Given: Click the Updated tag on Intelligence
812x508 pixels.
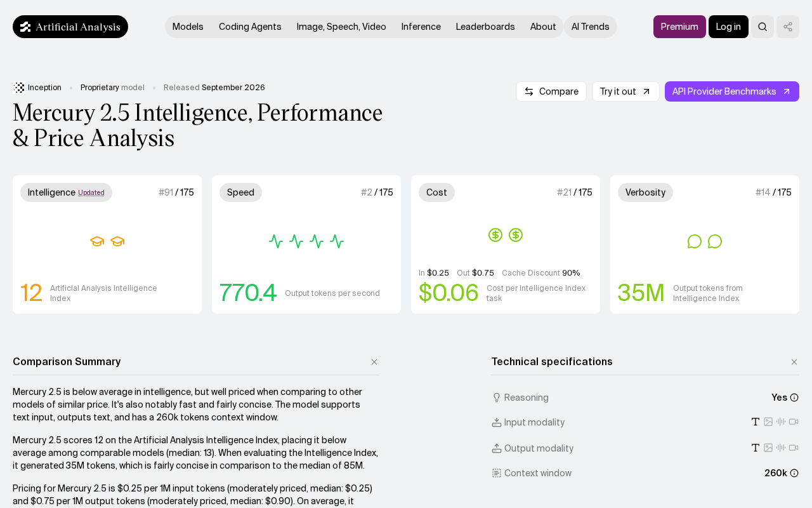Looking at the screenshot, I should [91, 193].
